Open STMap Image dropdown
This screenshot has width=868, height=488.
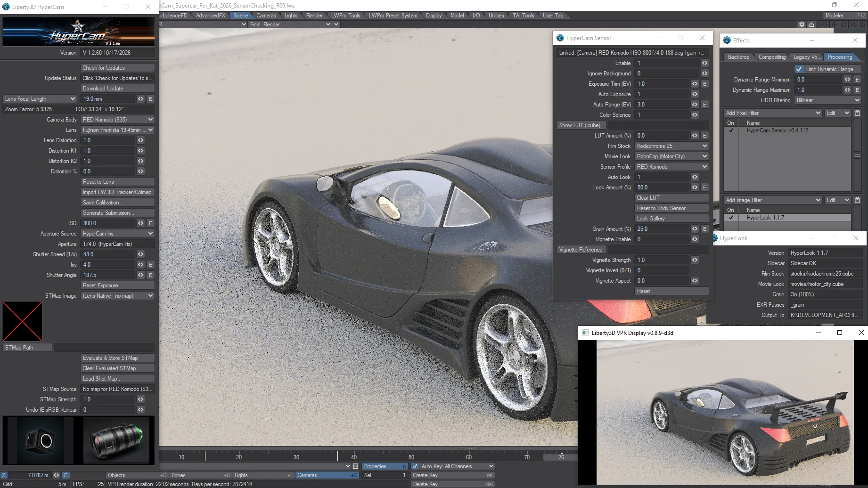pos(117,296)
